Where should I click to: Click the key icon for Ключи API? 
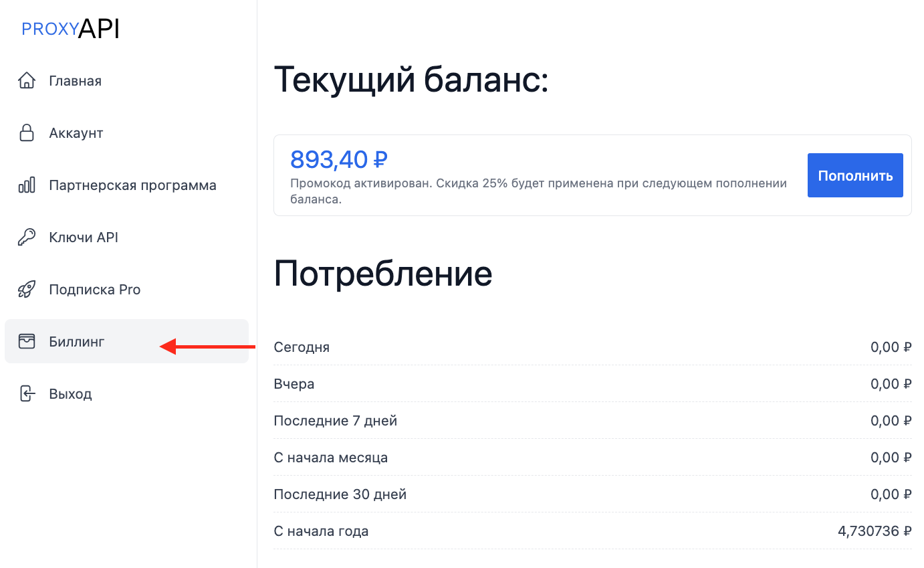click(26, 238)
